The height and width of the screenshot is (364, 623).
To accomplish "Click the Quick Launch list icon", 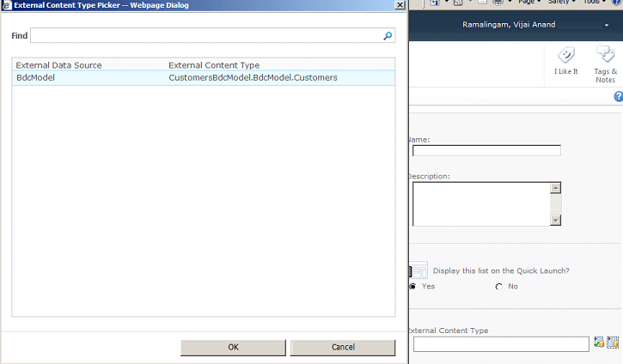I will pyautogui.click(x=418, y=270).
